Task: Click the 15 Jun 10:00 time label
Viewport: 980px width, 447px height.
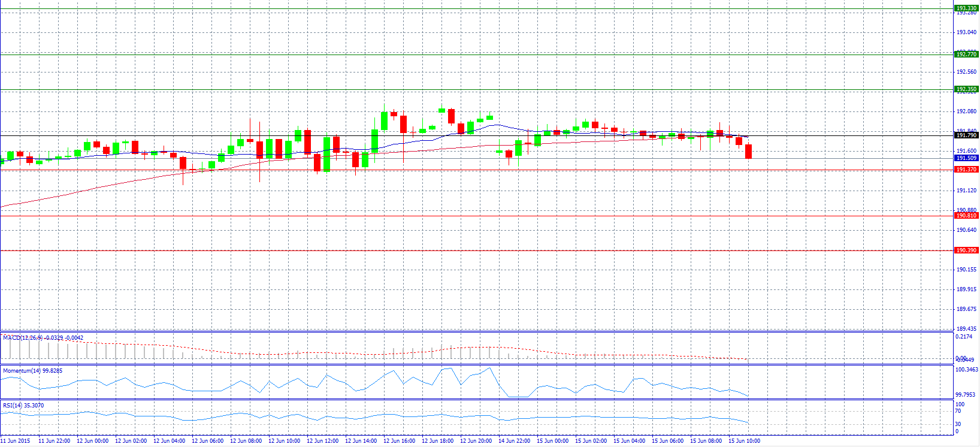Action: (744, 441)
